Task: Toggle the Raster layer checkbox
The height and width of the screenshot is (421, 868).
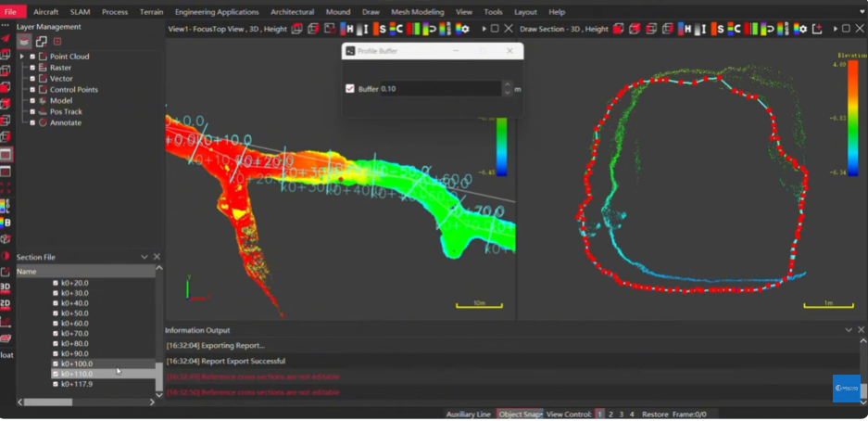Action: point(32,68)
